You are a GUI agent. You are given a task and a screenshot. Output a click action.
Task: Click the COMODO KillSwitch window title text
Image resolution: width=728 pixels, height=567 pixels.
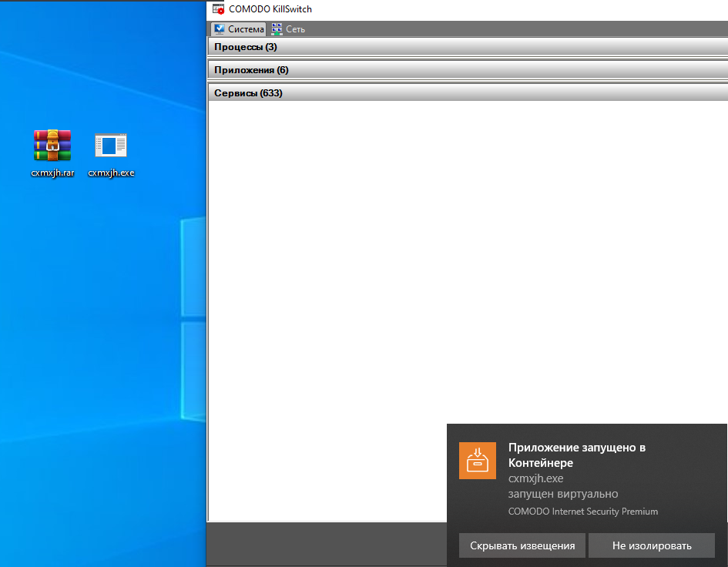270,8
